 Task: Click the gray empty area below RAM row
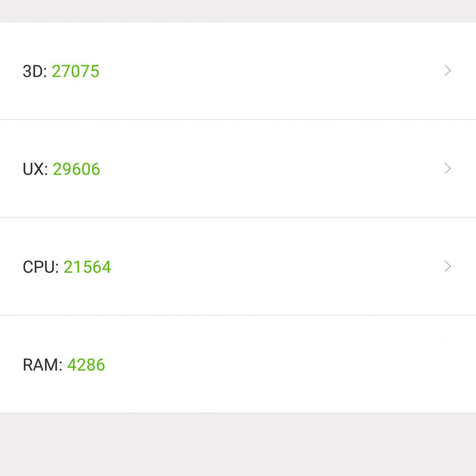click(238, 445)
